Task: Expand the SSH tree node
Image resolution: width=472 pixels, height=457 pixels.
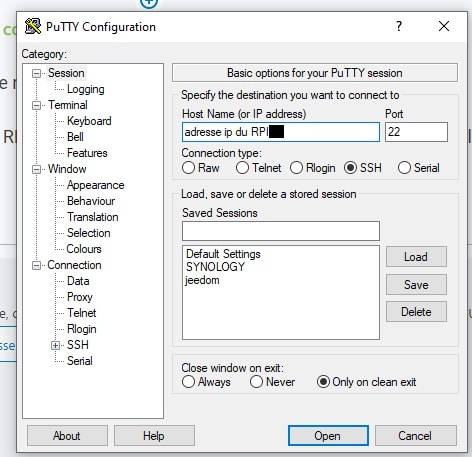Action: [55, 345]
